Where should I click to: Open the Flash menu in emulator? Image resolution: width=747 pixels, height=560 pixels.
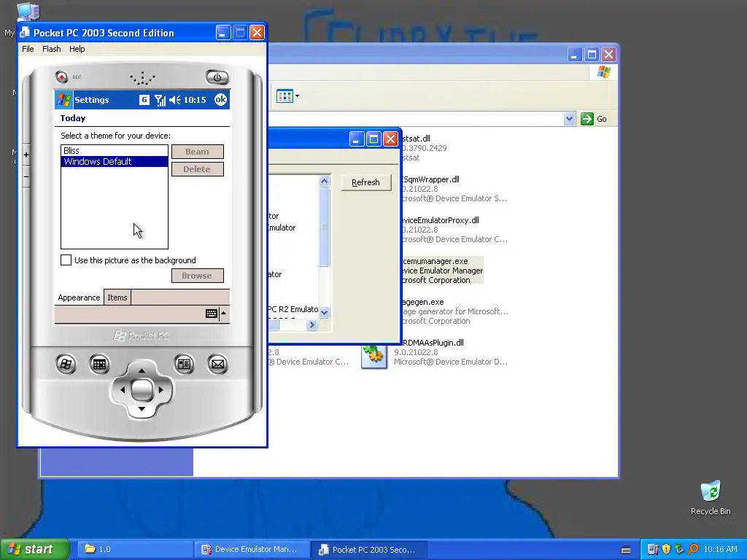click(52, 49)
